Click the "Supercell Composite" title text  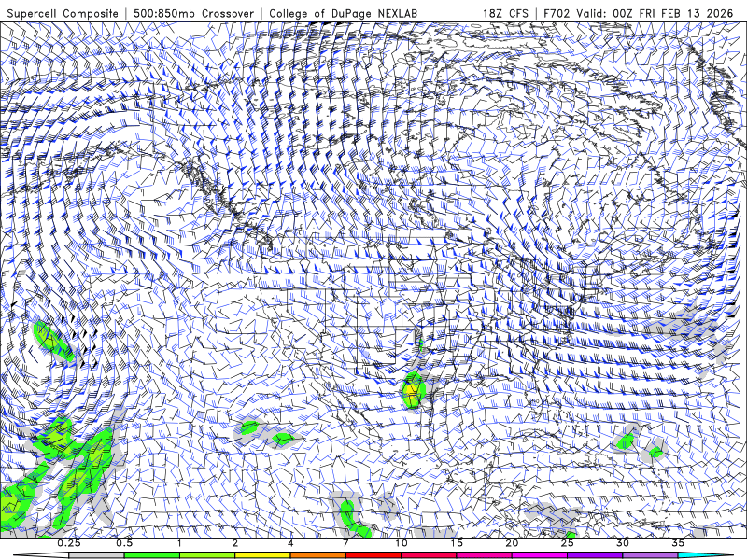63,13
